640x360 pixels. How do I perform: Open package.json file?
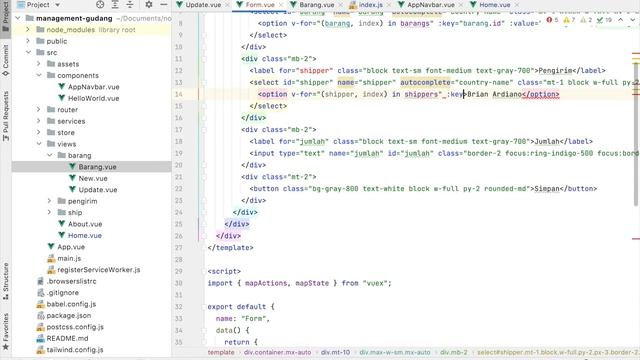click(69, 316)
